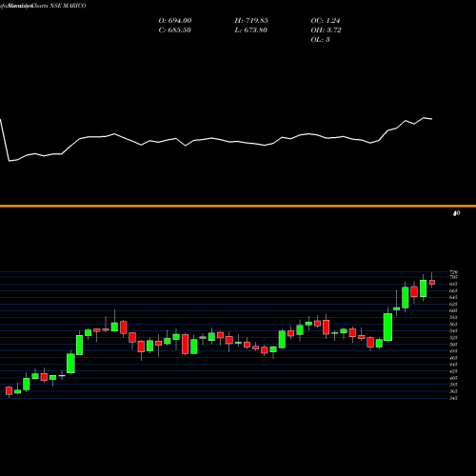Click the 405 price axis label
The height and width of the screenshot is (476, 476).
(453, 378)
